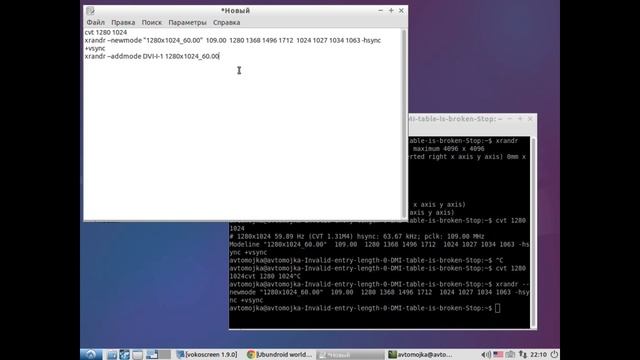Screen dimensions: 640x360
Task: Click the *Новый editor title bar text
Action: tap(236, 11)
